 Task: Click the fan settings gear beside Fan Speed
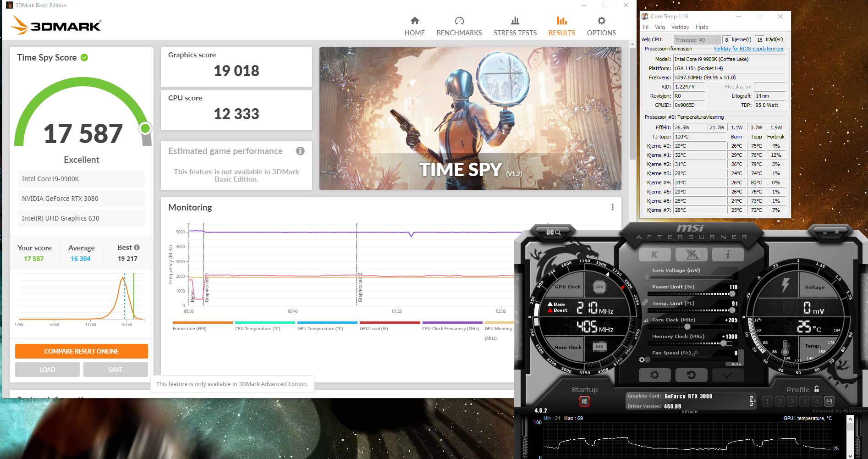pos(642,360)
